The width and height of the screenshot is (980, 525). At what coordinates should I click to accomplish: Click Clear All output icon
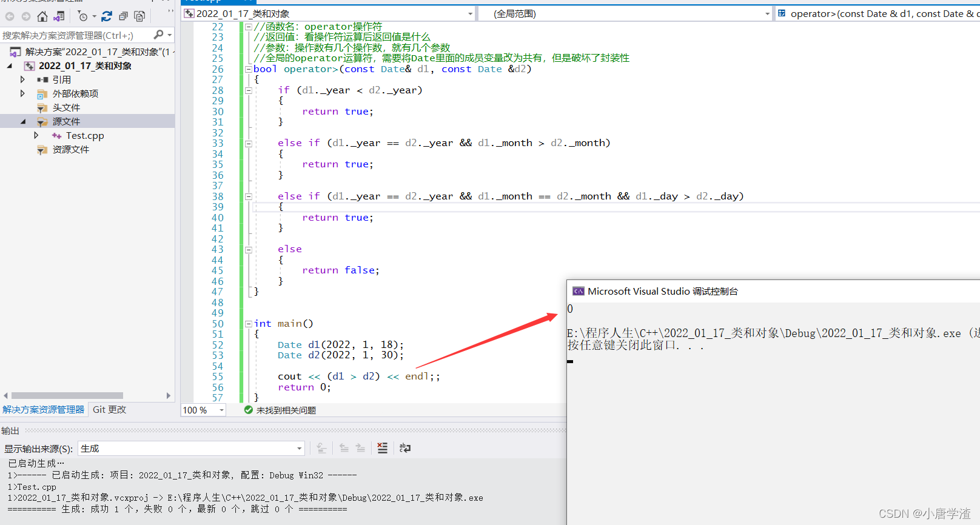point(382,448)
